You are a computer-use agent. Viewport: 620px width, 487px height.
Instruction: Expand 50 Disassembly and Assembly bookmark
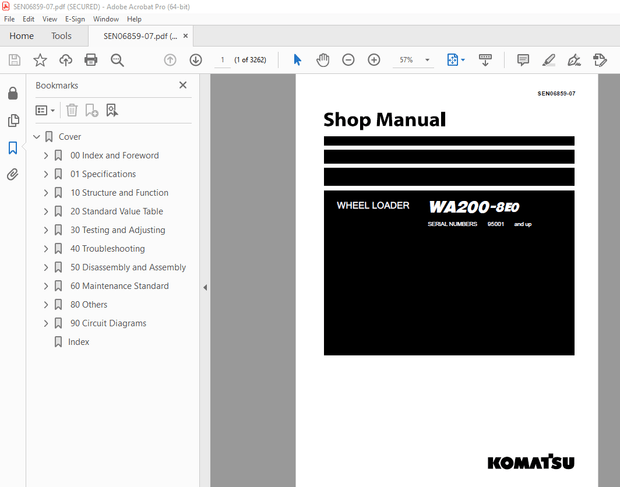coord(46,268)
